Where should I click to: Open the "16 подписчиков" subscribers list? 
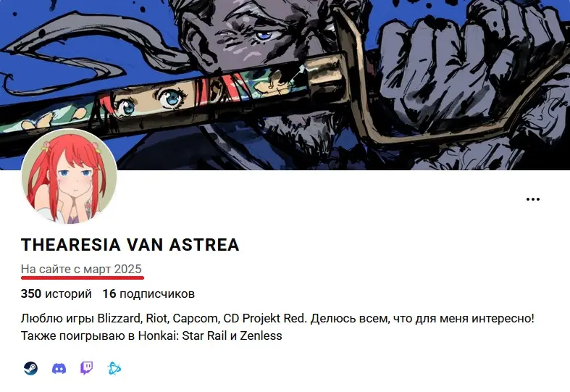(148, 293)
